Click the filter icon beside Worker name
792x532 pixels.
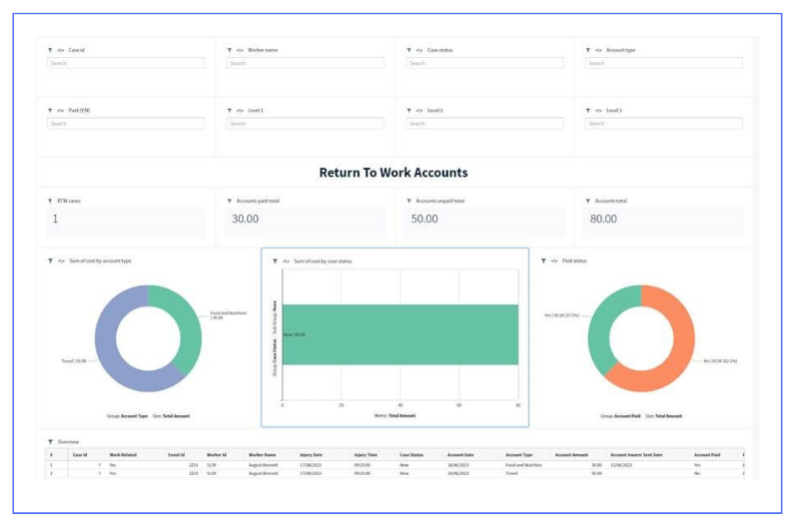229,50
